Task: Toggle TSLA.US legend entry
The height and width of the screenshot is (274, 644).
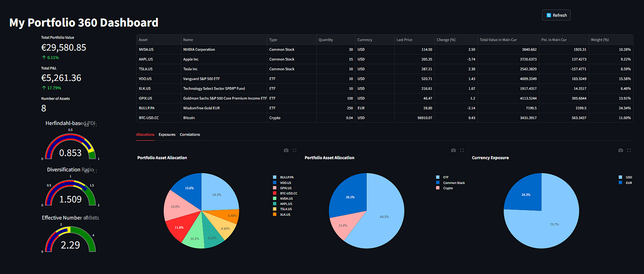Action: coord(283,209)
